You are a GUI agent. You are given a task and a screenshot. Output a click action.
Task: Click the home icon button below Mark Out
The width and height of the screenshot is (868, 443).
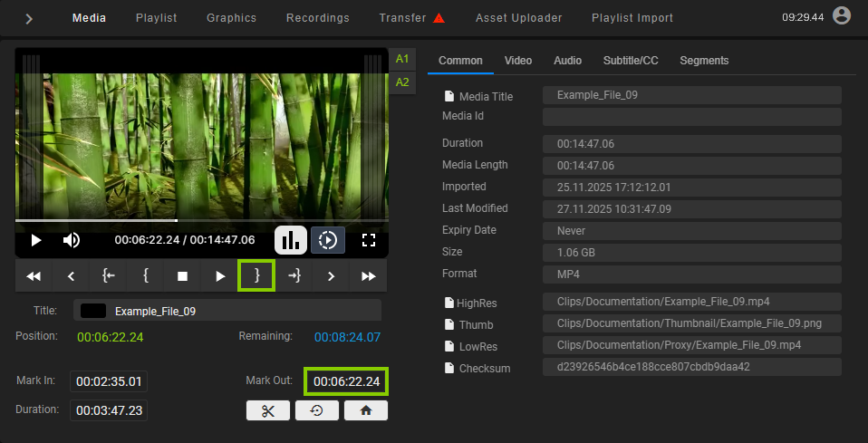(366, 410)
